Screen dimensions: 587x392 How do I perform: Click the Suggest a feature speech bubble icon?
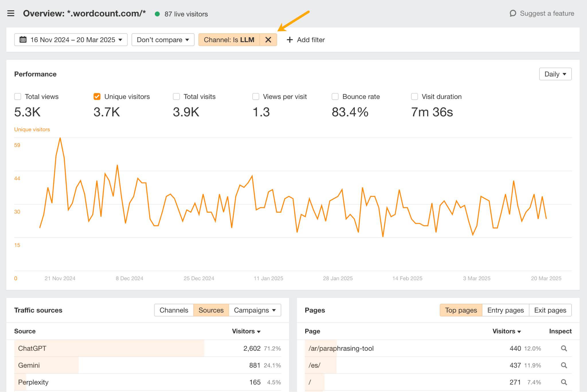tap(513, 13)
